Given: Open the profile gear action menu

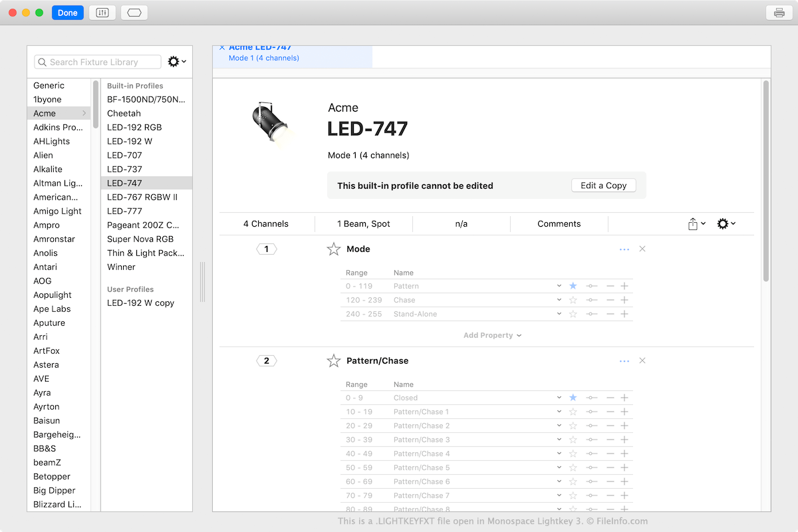Looking at the screenshot, I should click(x=726, y=224).
